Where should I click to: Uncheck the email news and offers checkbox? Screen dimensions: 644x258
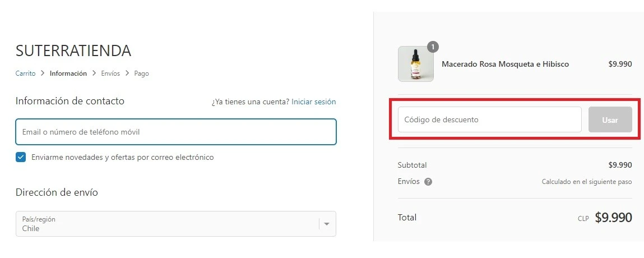coord(21,157)
